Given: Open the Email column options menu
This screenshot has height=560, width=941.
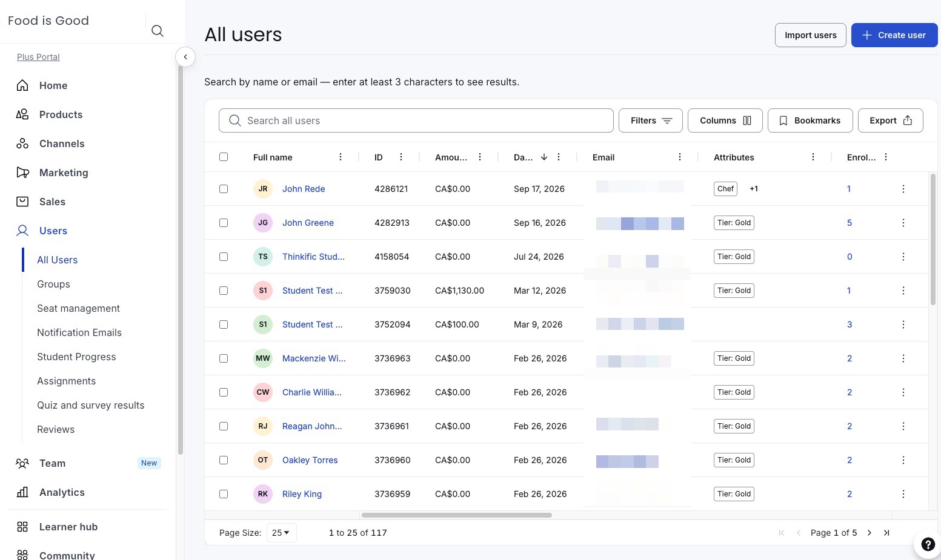Looking at the screenshot, I should (680, 157).
